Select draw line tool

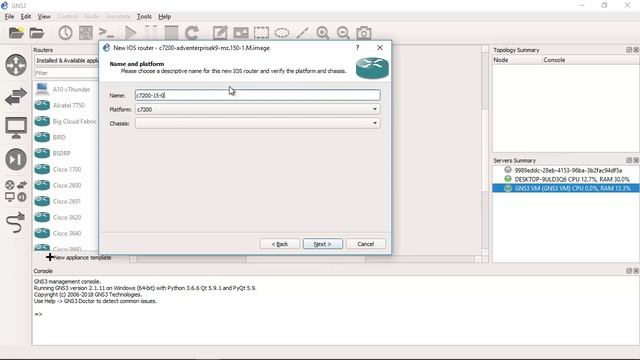(302, 33)
